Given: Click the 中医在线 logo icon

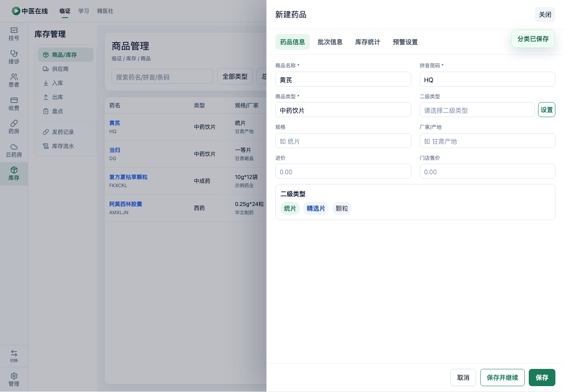Looking at the screenshot, I should pos(16,11).
